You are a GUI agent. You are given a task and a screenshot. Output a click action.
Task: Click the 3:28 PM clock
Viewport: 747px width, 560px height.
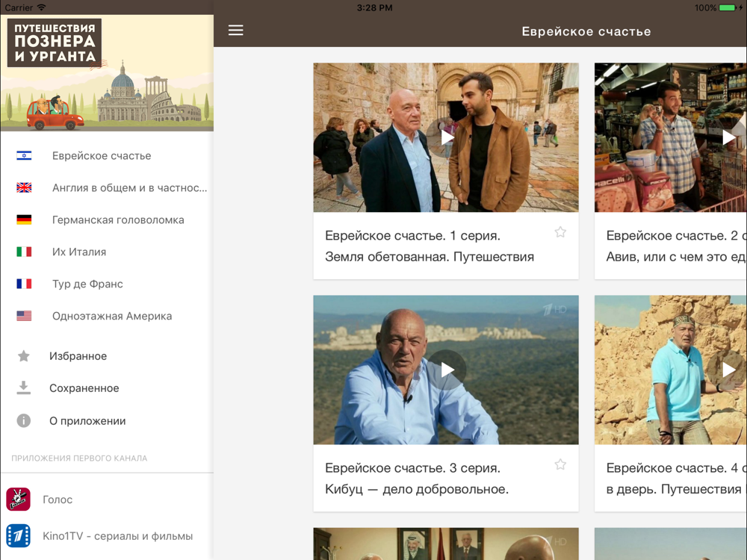click(x=374, y=7)
